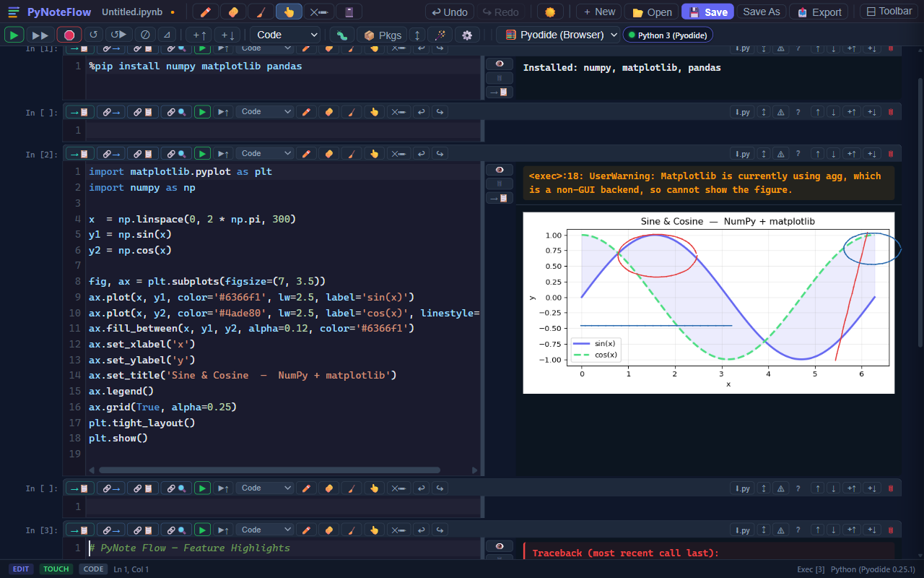This screenshot has width=924, height=578.
Task: Toggle TOUCH mode in status bar
Action: (x=56, y=569)
